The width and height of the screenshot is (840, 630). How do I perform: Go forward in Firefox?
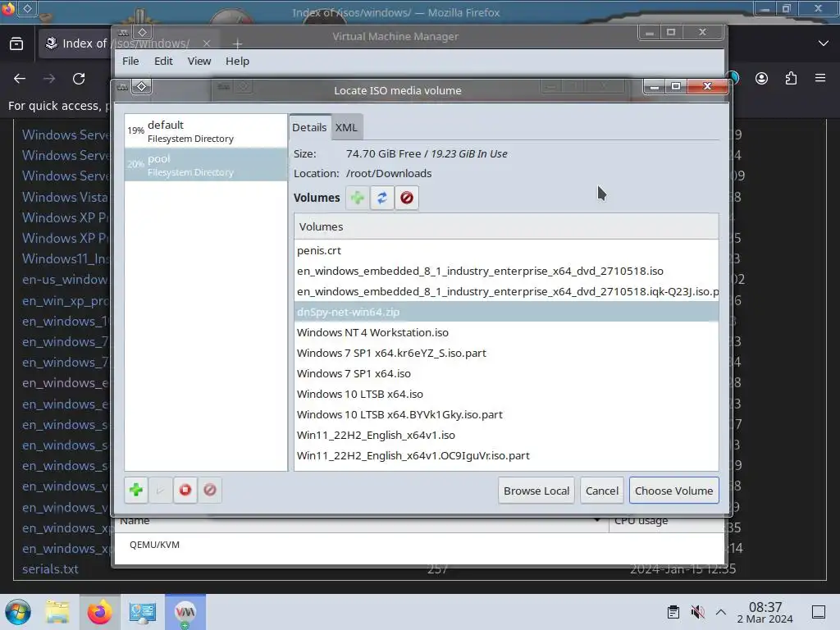coord(49,79)
